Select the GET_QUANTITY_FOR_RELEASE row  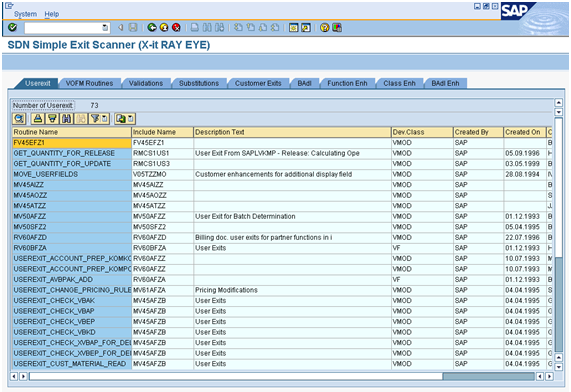click(282, 153)
